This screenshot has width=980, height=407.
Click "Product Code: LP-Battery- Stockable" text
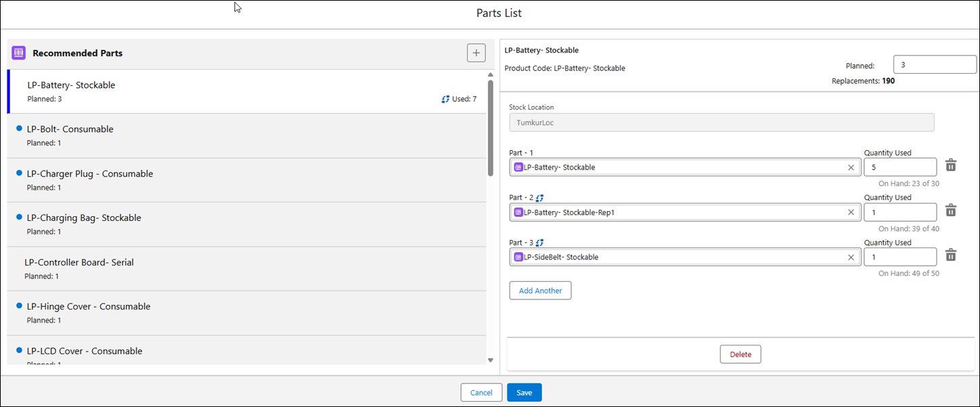tap(565, 68)
